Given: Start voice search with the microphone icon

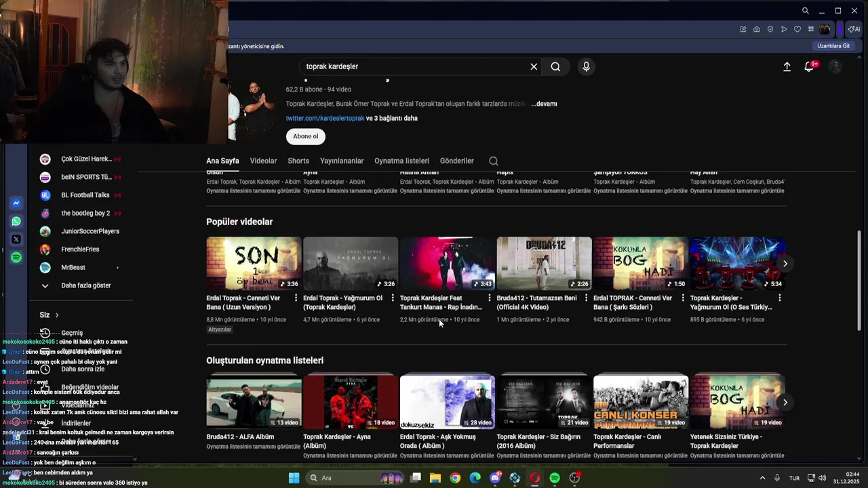Looking at the screenshot, I should tap(586, 66).
